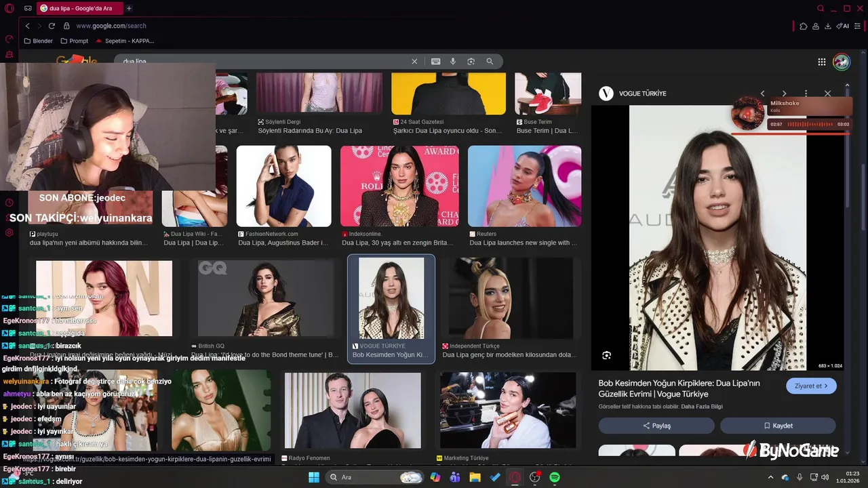
Task: Close the Vogue Türkiye image preview
Action: click(827, 94)
